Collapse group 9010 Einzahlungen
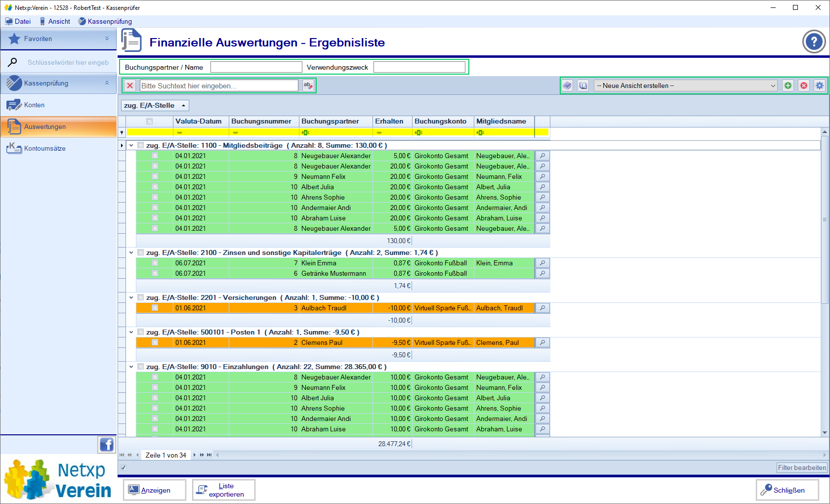 click(x=131, y=367)
